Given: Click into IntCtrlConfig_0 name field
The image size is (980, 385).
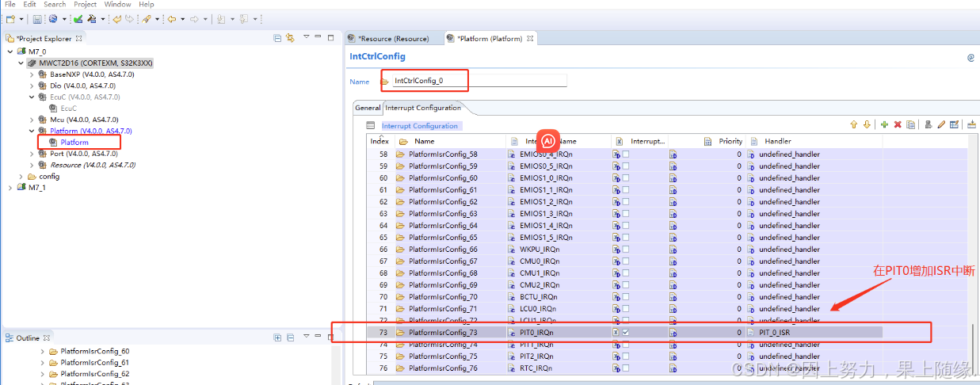Looking at the screenshot, I should click(480, 81).
